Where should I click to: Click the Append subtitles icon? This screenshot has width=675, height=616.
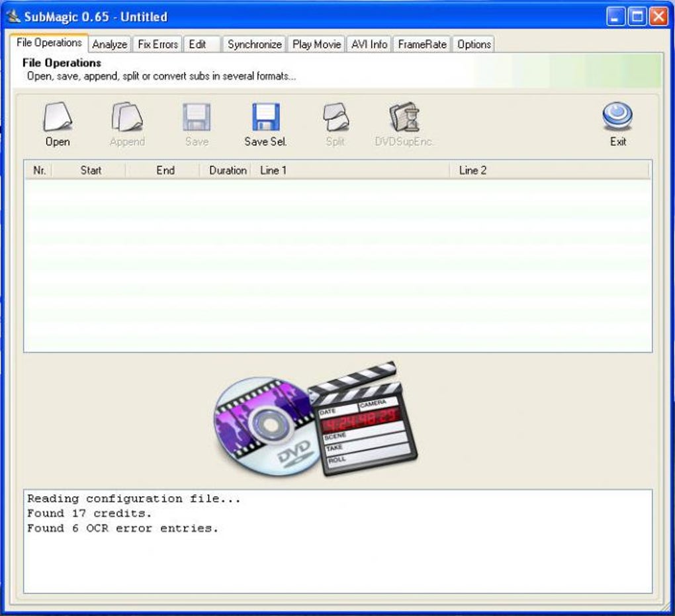[127, 116]
